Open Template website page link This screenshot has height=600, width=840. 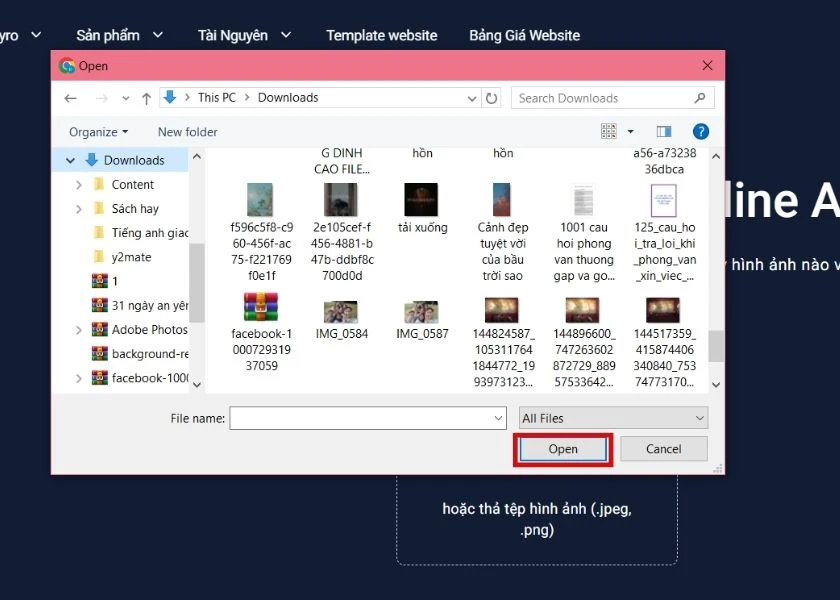click(381, 35)
